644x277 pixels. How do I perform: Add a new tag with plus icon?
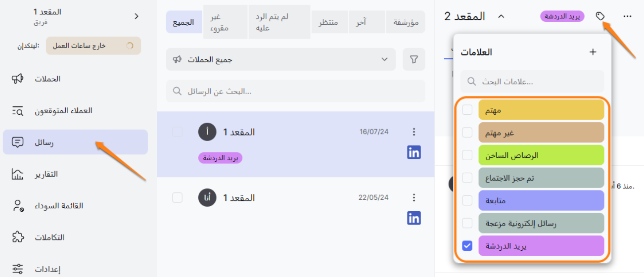point(593,52)
